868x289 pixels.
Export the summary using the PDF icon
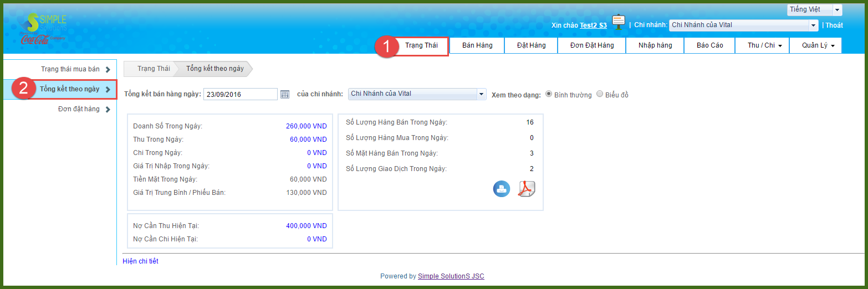click(526, 189)
